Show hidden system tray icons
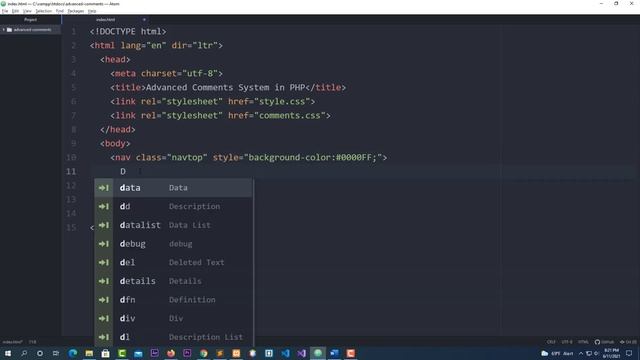Image resolution: width=640 pixels, height=360 pixels. tap(581, 353)
